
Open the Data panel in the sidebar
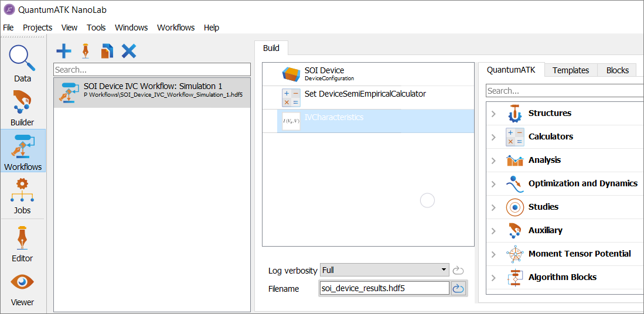click(23, 64)
